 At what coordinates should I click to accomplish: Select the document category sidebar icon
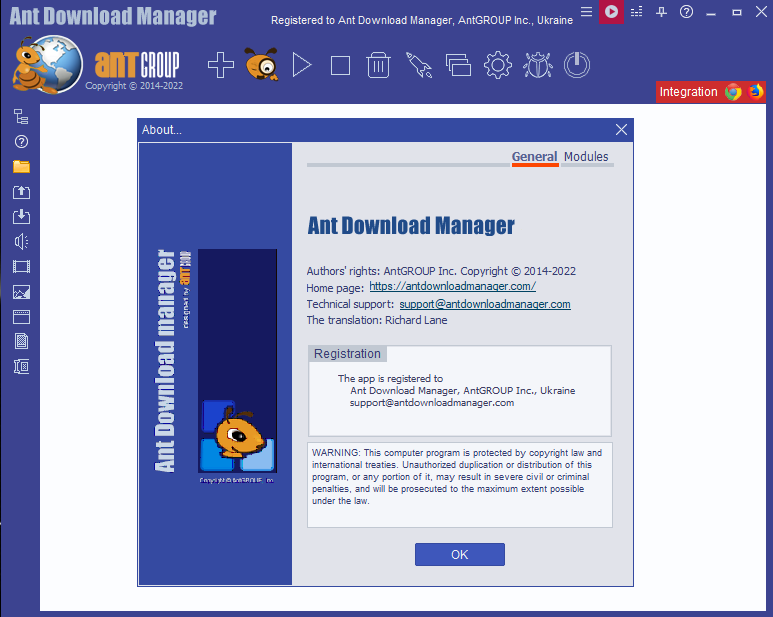click(x=21, y=341)
